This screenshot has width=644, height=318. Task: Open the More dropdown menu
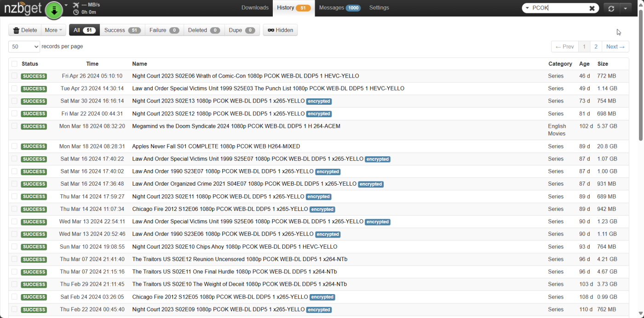click(53, 30)
